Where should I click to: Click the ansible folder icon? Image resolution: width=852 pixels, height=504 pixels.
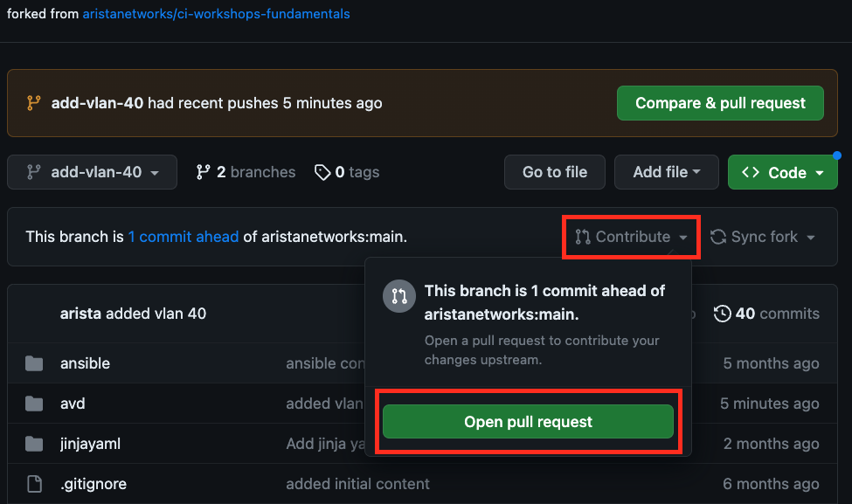[34, 363]
